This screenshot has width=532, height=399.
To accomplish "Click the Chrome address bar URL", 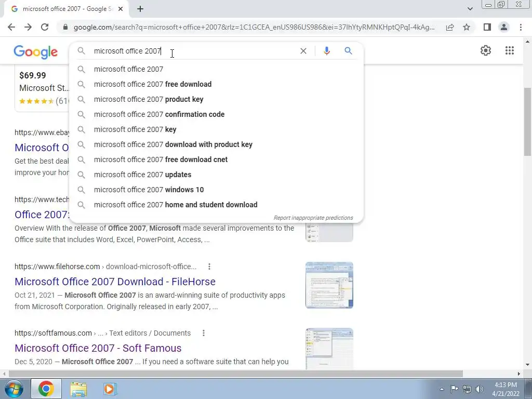I will click(254, 27).
